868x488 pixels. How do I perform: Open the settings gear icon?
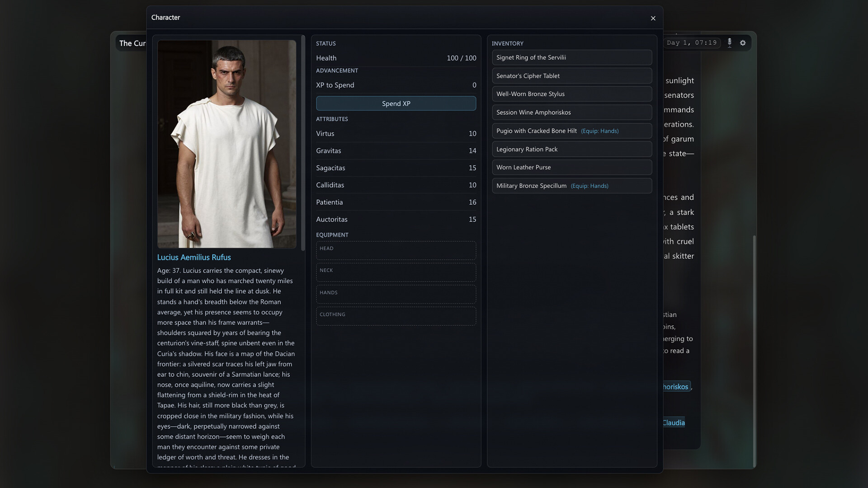(743, 42)
